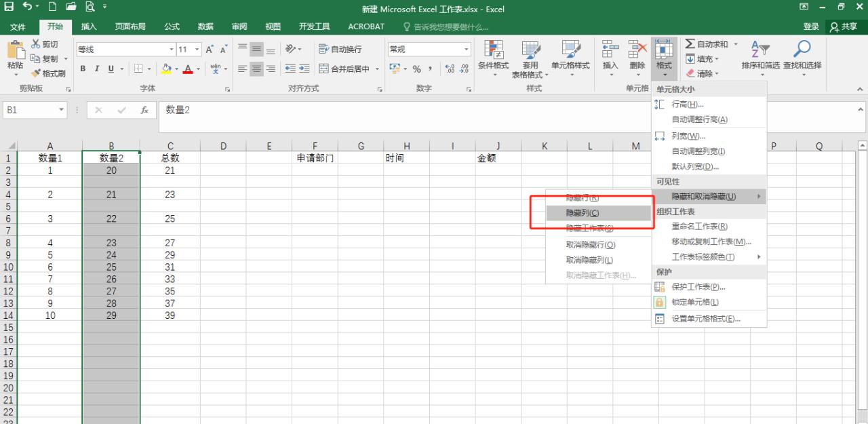The image size is (868, 424).
Task: Click column C header
Action: coord(170,146)
